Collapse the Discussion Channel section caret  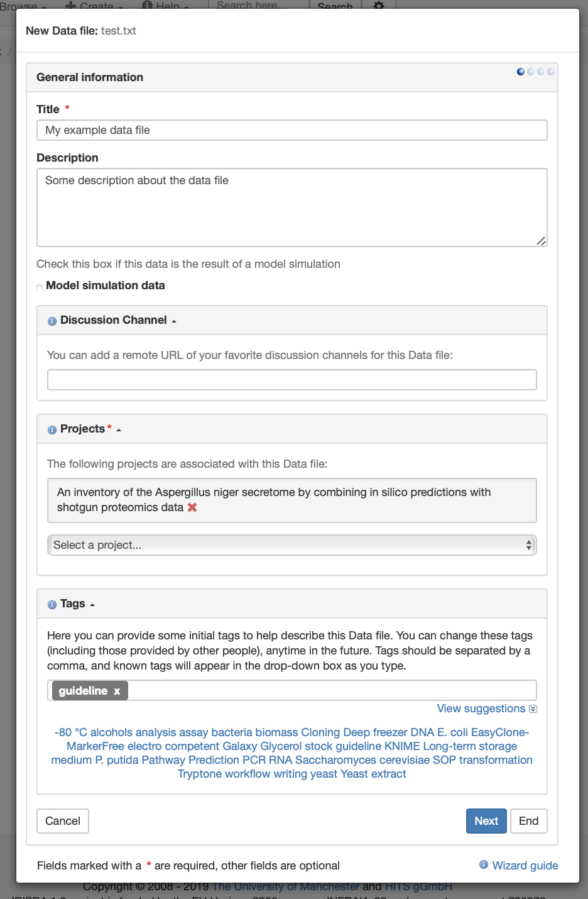pyautogui.click(x=174, y=321)
